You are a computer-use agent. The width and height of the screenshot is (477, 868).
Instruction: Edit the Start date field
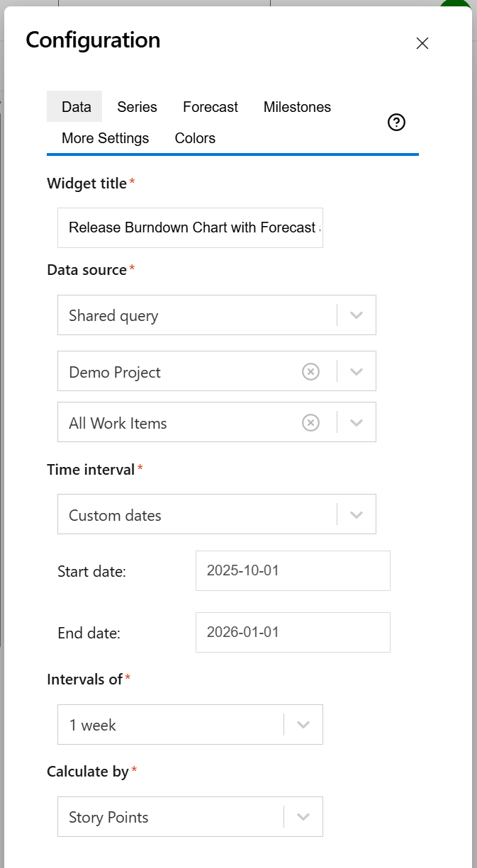click(x=292, y=570)
